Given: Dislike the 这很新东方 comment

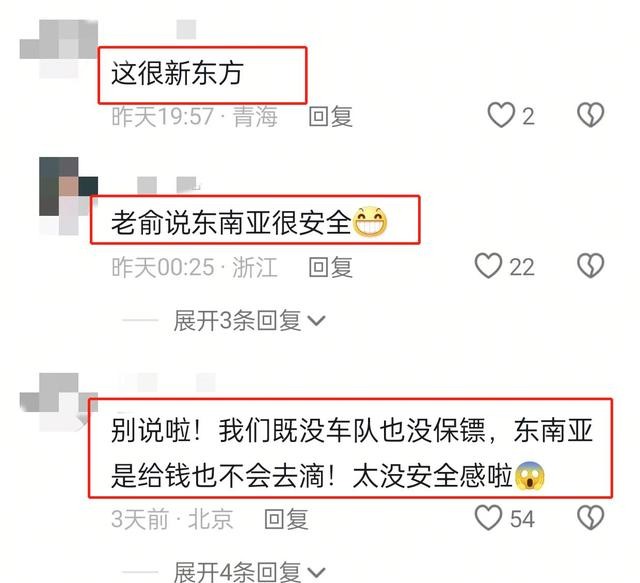Looking at the screenshot, I should click(590, 115).
